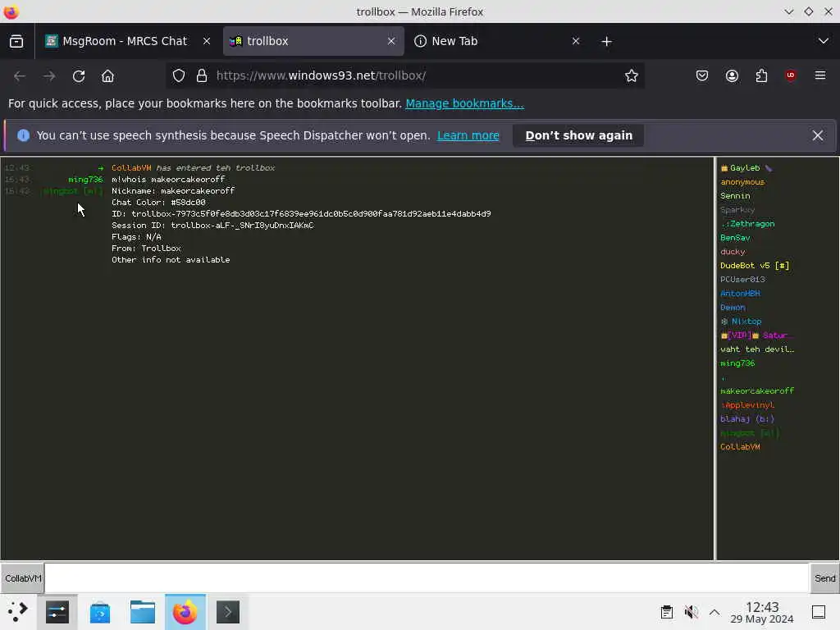The image size is (840, 630).
Task: Focus the URL address bar
Action: 405,76
